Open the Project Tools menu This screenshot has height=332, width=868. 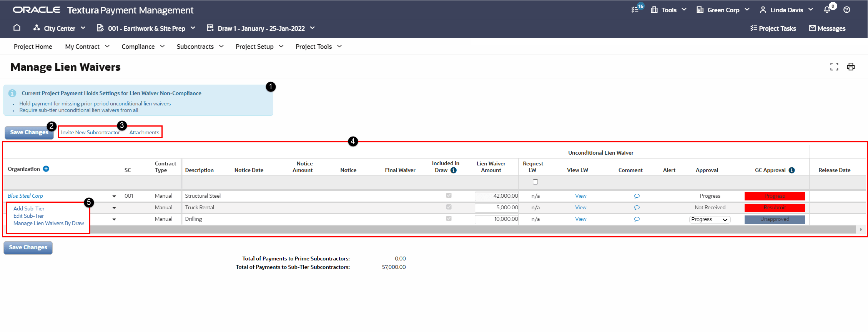(319, 47)
